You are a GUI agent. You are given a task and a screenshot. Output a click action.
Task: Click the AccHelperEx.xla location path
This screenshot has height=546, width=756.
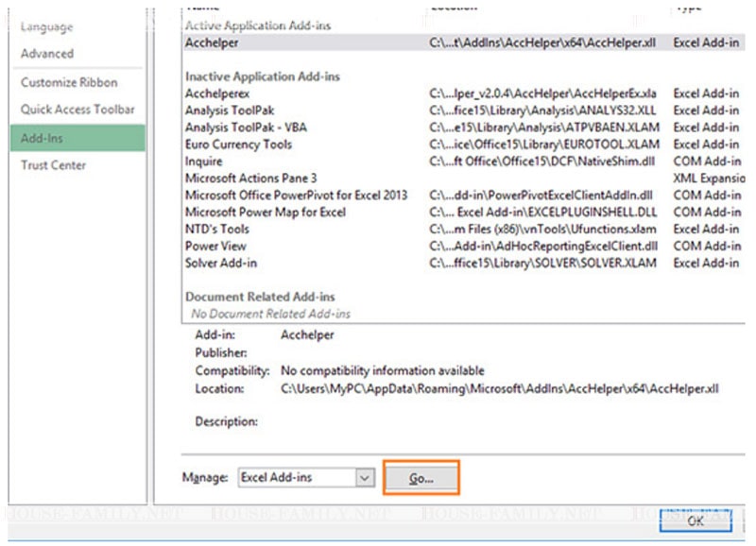point(542,94)
